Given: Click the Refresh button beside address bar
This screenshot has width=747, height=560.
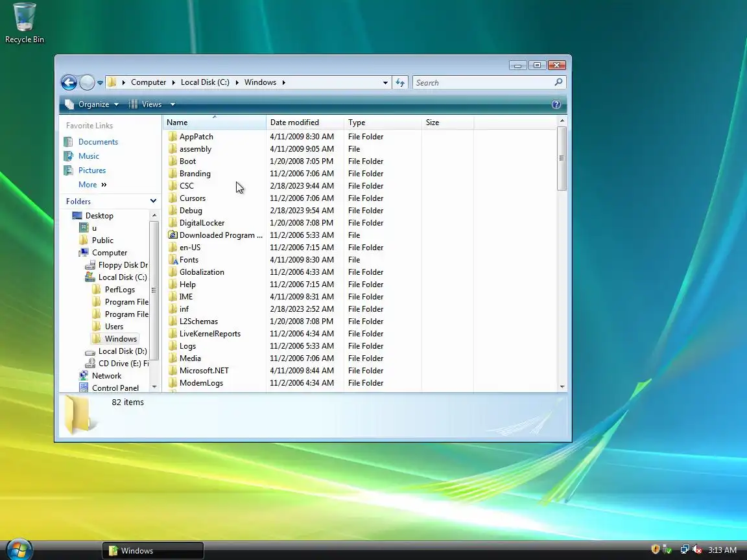Looking at the screenshot, I should pos(400,83).
